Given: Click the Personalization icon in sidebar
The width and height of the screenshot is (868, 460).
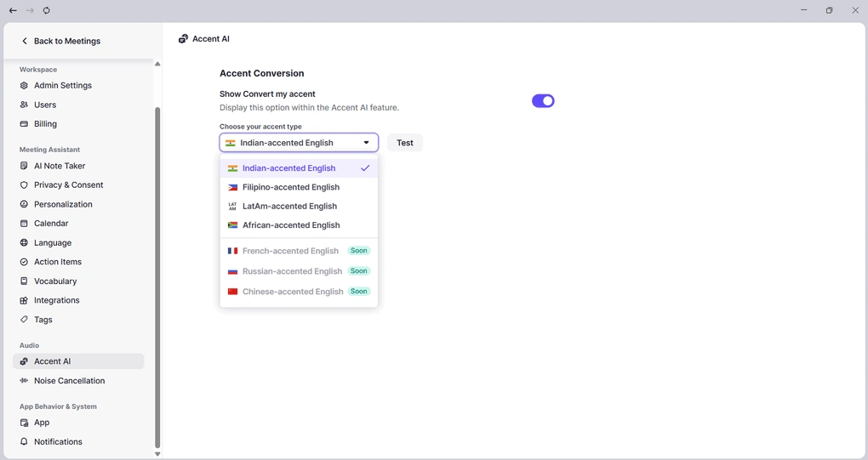Looking at the screenshot, I should pos(24,204).
